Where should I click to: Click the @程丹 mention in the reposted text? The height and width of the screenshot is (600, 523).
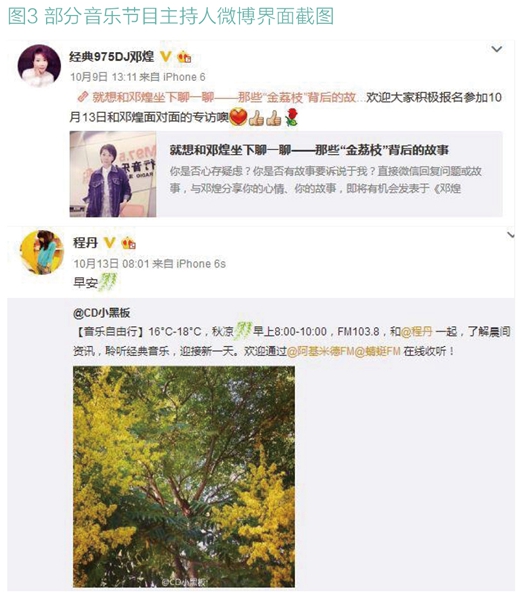(x=416, y=331)
